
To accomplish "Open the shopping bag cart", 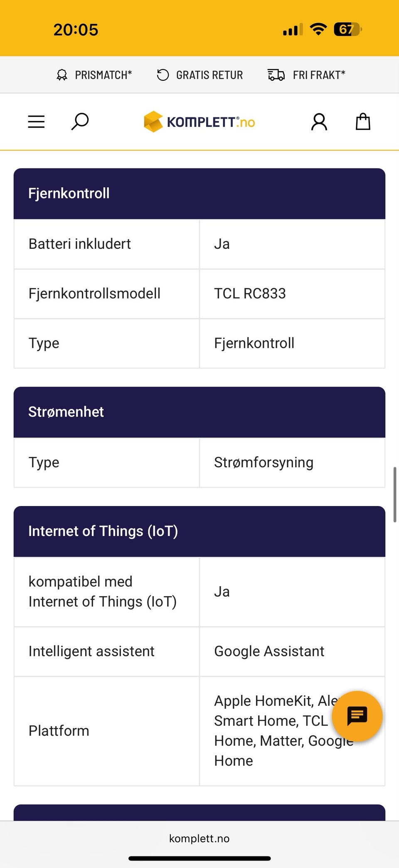I will point(363,122).
